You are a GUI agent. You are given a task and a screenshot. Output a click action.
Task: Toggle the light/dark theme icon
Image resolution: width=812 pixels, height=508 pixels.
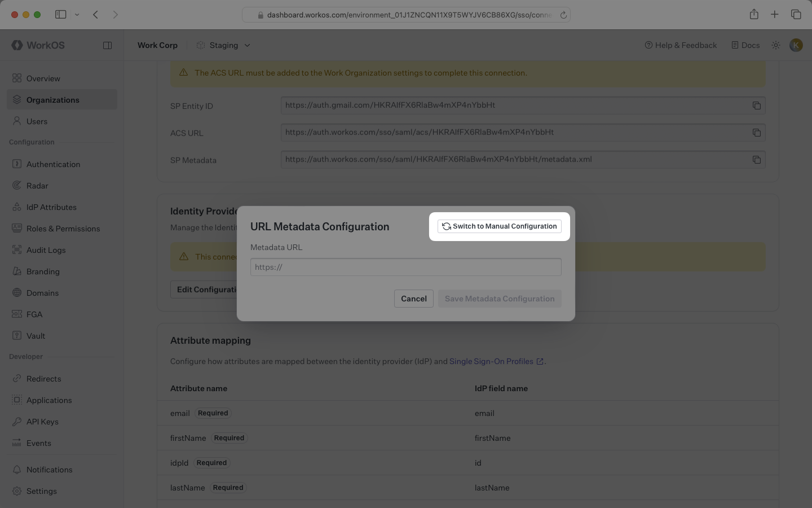coord(776,45)
